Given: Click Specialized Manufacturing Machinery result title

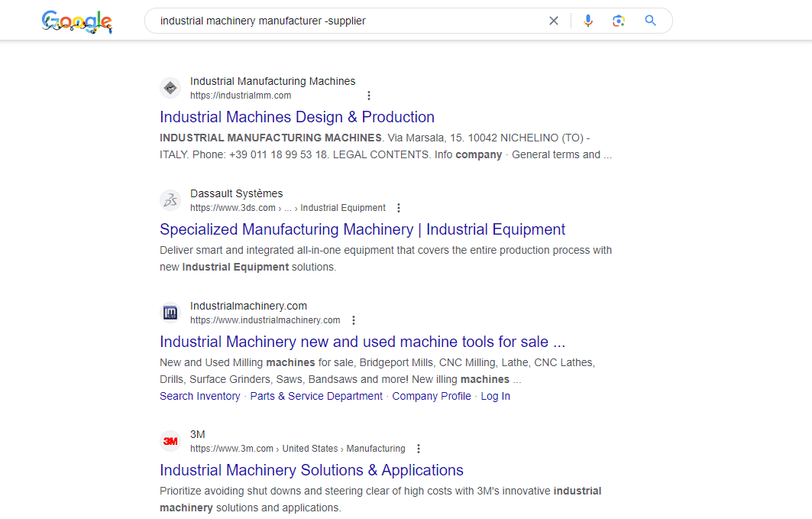Looking at the screenshot, I should [361, 229].
